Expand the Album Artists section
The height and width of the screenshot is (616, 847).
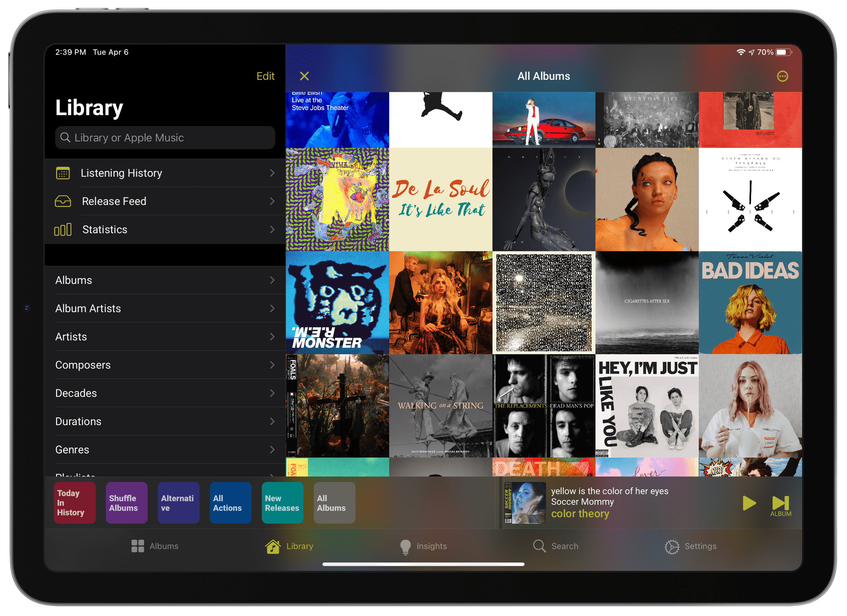pos(163,308)
